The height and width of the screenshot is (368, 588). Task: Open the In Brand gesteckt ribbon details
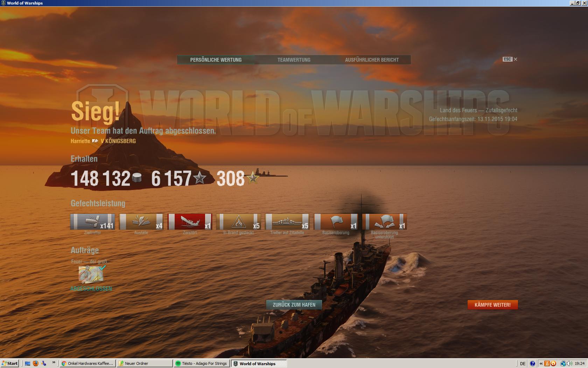click(x=239, y=222)
